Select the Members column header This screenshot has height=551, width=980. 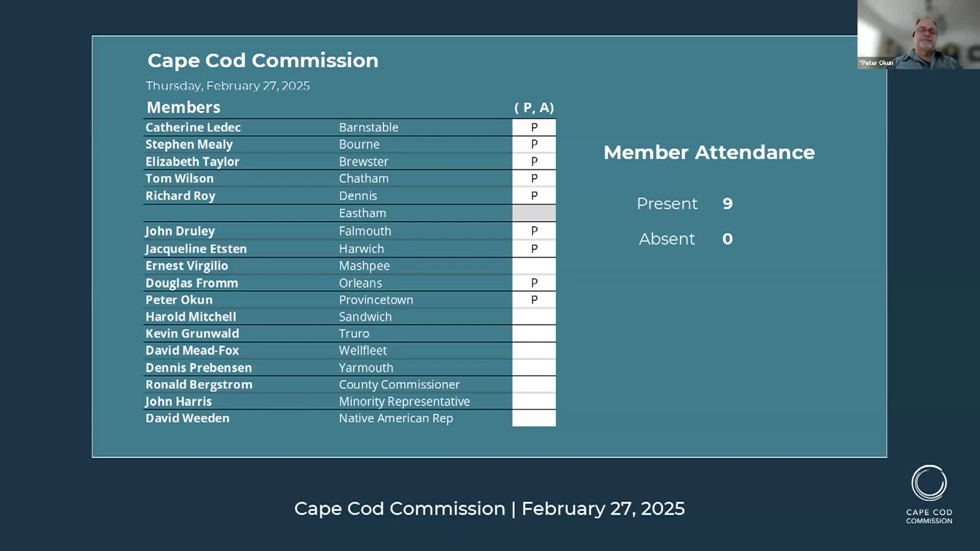(x=184, y=107)
